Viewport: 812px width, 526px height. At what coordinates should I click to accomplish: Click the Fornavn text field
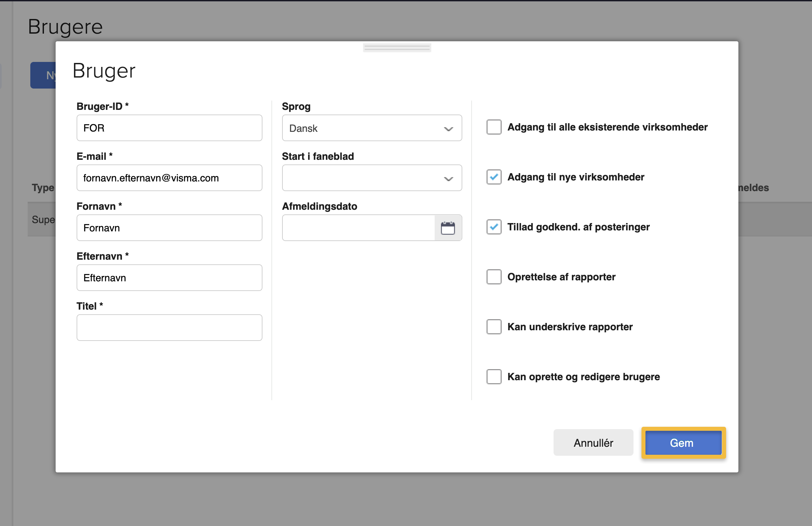[169, 228]
